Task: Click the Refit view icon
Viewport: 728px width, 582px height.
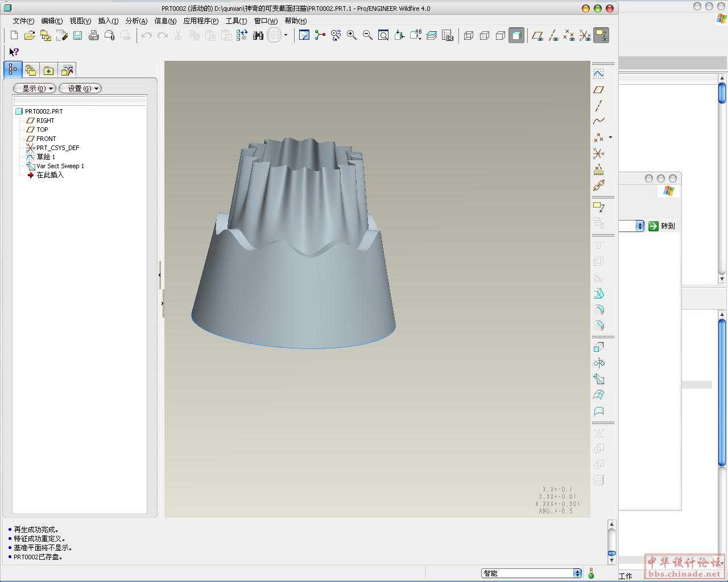Action: 384,35
